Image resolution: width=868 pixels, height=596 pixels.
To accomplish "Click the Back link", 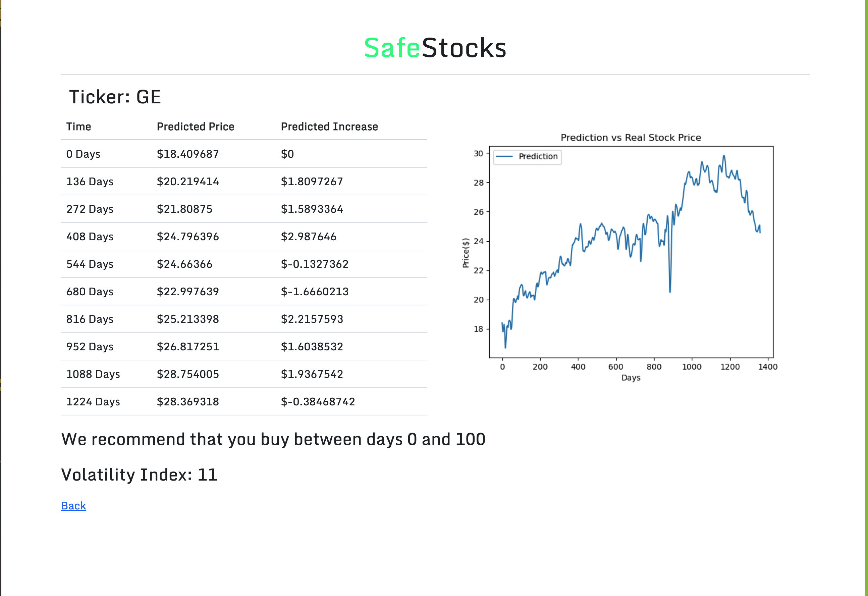I will [73, 506].
